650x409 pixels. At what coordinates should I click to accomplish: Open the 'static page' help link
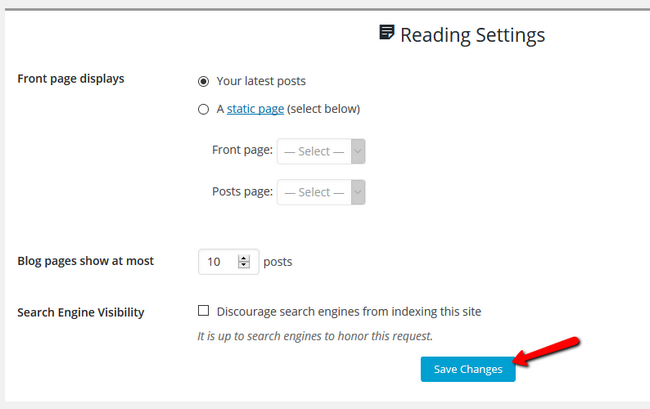(255, 109)
